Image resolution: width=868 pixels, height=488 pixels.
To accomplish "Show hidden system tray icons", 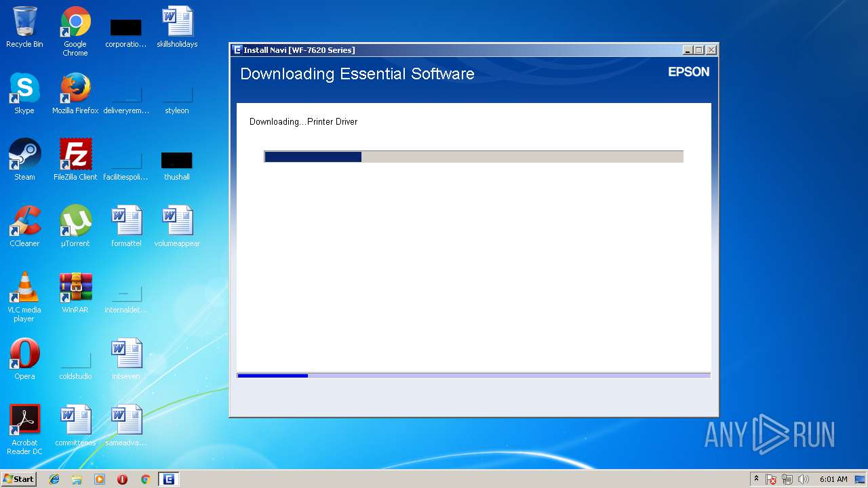I will (756, 479).
